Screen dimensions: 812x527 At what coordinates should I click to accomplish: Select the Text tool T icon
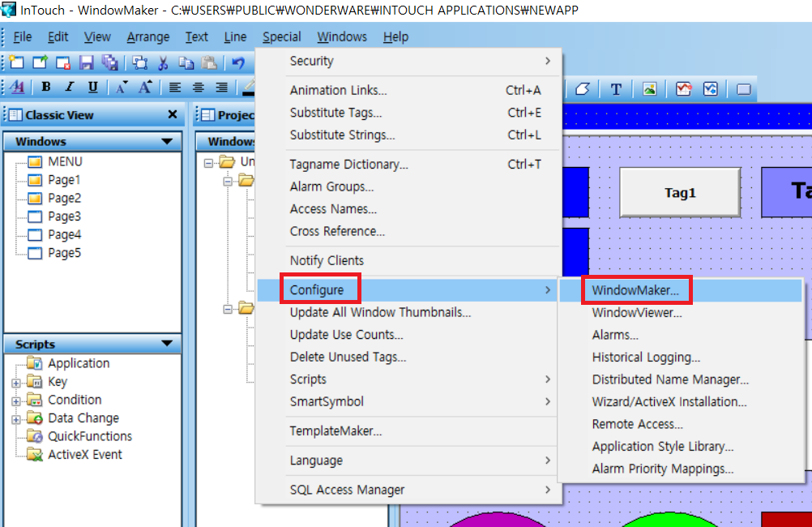[616, 89]
